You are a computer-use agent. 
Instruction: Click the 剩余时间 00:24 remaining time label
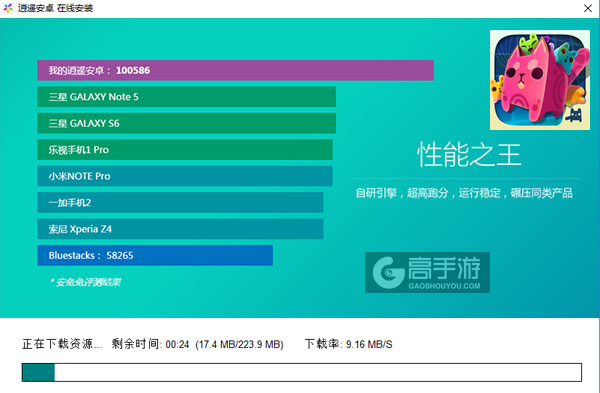pos(150,344)
